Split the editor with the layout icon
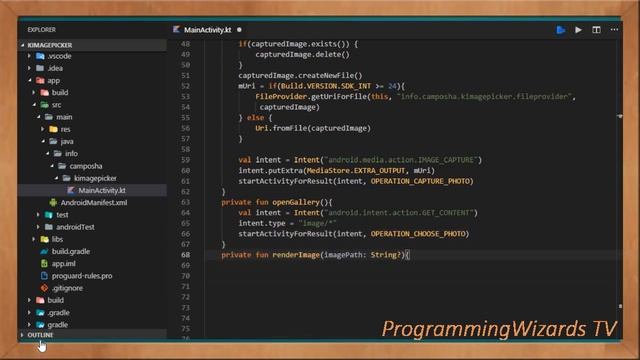 (x=596, y=30)
